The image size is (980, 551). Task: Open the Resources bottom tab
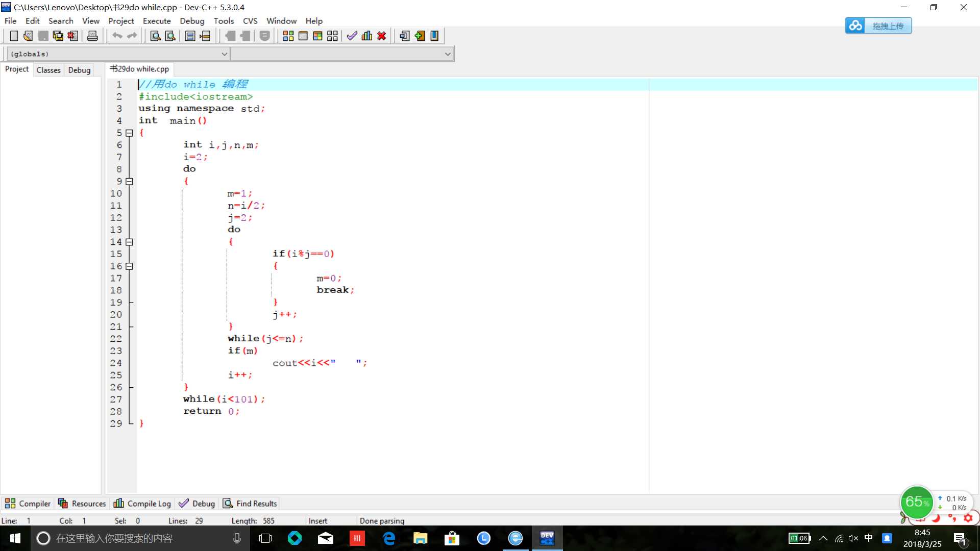pyautogui.click(x=82, y=504)
